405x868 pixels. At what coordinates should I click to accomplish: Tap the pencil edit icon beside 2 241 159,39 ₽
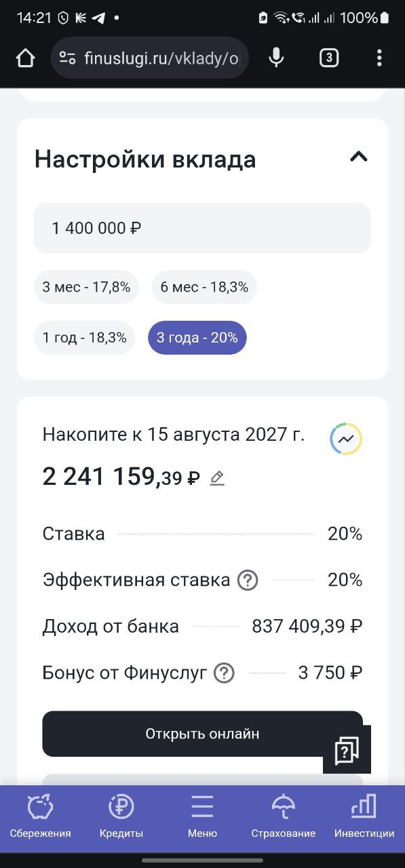(x=217, y=478)
